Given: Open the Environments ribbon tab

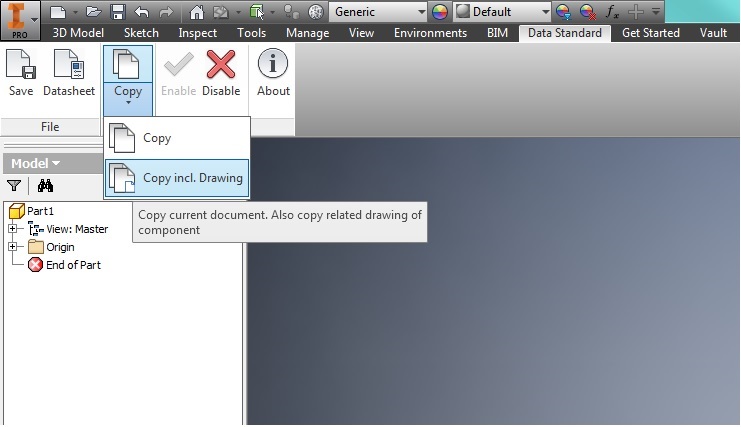Looking at the screenshot, I should pos(431,33).
